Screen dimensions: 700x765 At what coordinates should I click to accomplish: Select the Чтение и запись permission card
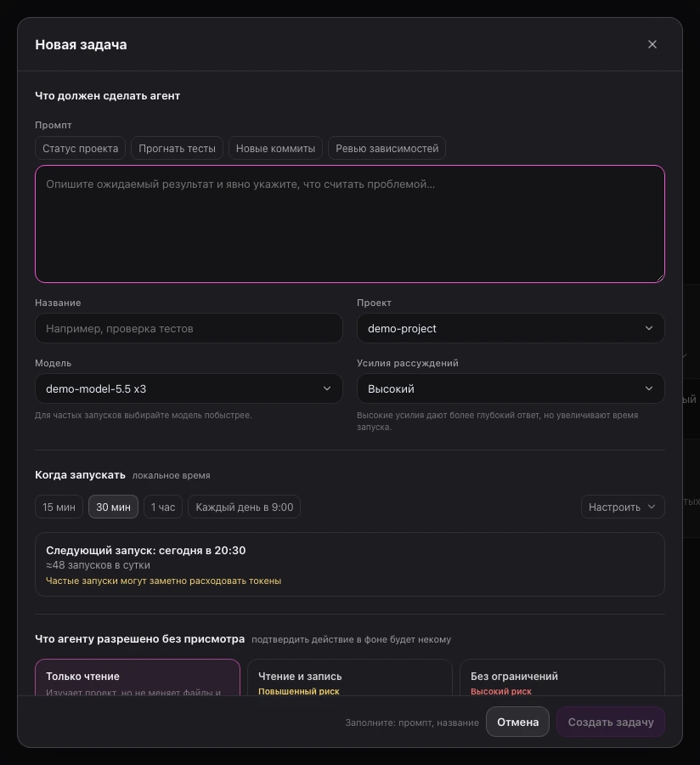click(x=350, y=677)
